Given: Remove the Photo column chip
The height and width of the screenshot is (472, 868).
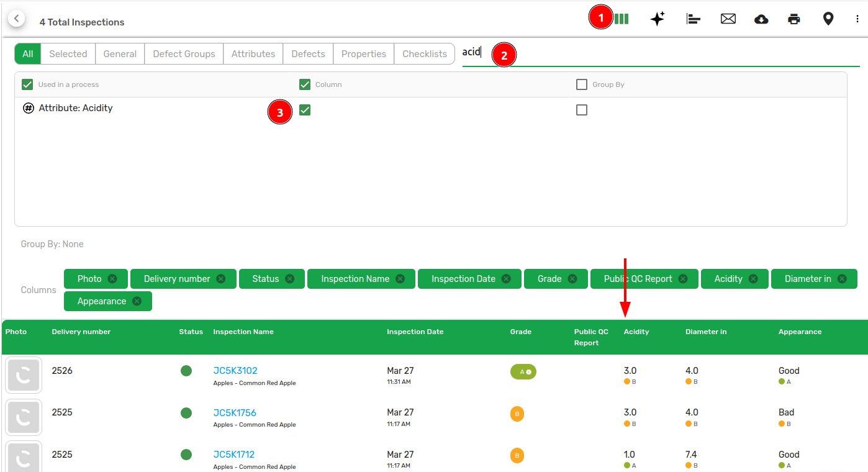Looking at the screenshot, I should point(112,279).
